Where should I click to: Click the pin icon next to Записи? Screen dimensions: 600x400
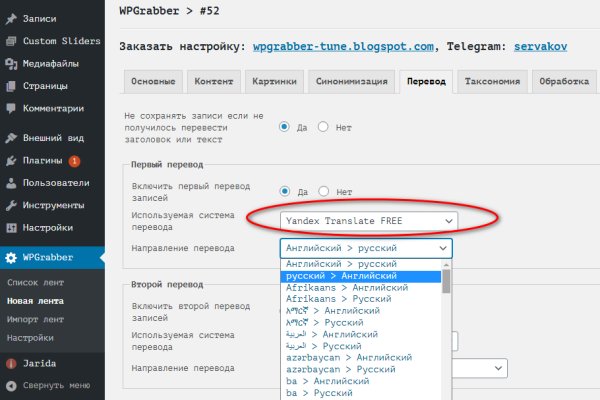(11, 18)
